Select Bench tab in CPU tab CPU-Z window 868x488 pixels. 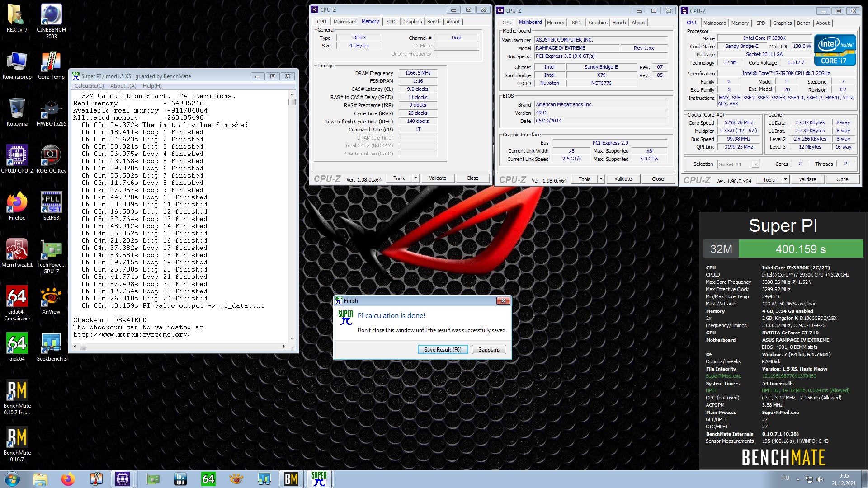[x=803, y=23]
